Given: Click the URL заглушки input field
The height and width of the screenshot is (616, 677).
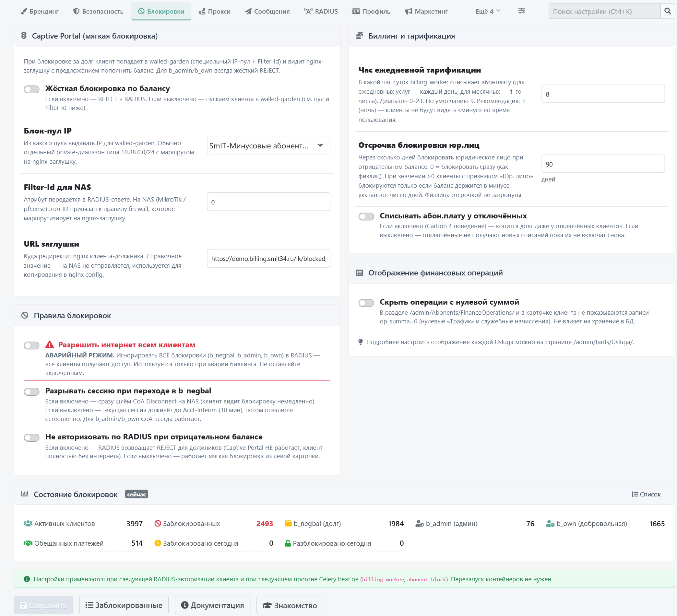Looking at the screenshot, I should click(x=268, y=258).
